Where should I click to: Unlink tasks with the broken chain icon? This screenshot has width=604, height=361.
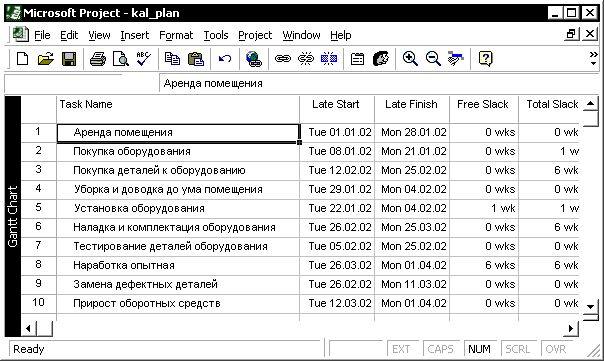306,59
